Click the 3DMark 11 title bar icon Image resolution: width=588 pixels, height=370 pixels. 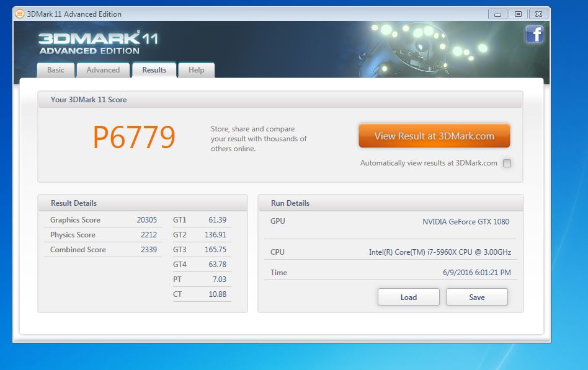(x=19, y=14)
